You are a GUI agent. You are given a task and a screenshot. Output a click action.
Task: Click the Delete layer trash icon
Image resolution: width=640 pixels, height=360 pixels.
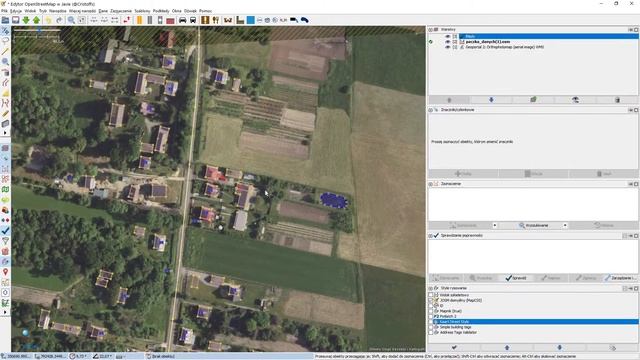click(x=617, y=100)
